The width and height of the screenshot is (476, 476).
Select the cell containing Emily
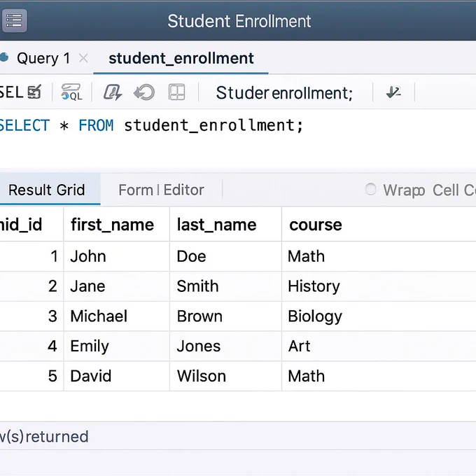coord(117,346)
